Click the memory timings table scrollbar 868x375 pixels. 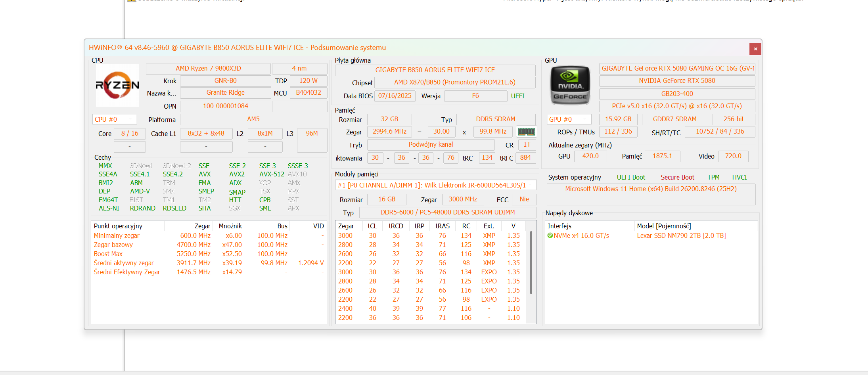(531, 262)
